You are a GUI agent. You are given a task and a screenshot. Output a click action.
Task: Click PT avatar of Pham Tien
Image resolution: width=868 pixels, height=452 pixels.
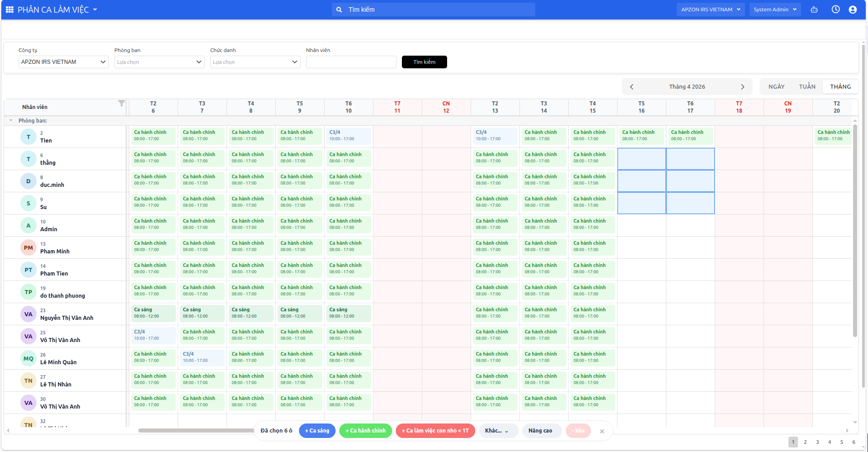(28, 270)
